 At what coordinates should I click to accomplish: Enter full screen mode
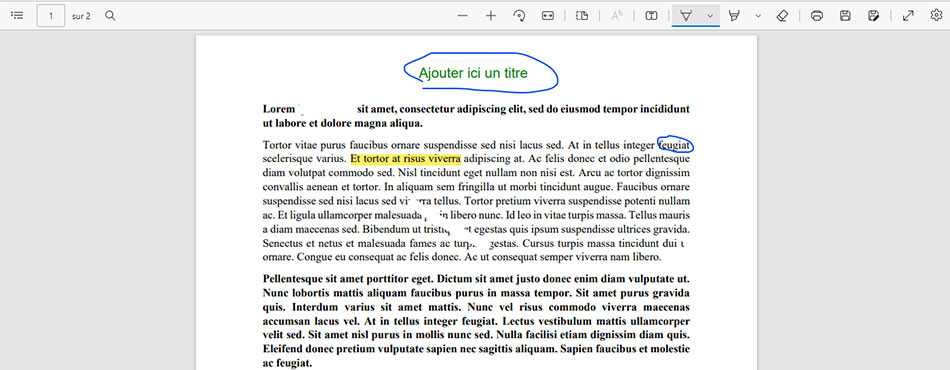tap(908, 16)
